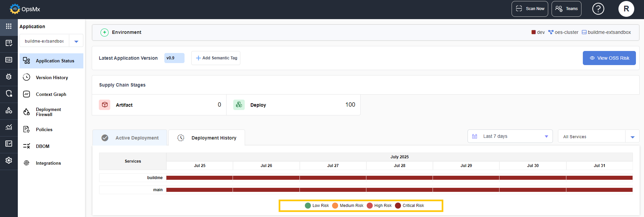Click the View OSS Risk button
This screenshot has width=644, height=217.
609,58
